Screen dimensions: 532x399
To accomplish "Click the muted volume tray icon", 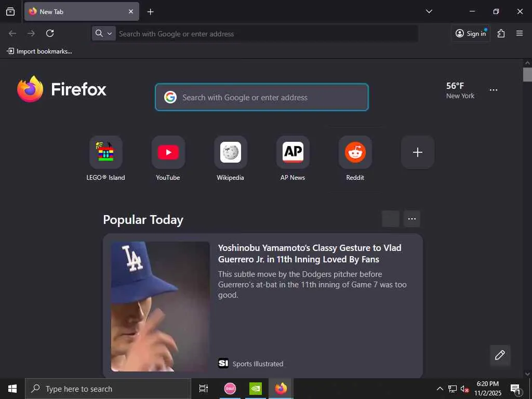I will (464, 389).
